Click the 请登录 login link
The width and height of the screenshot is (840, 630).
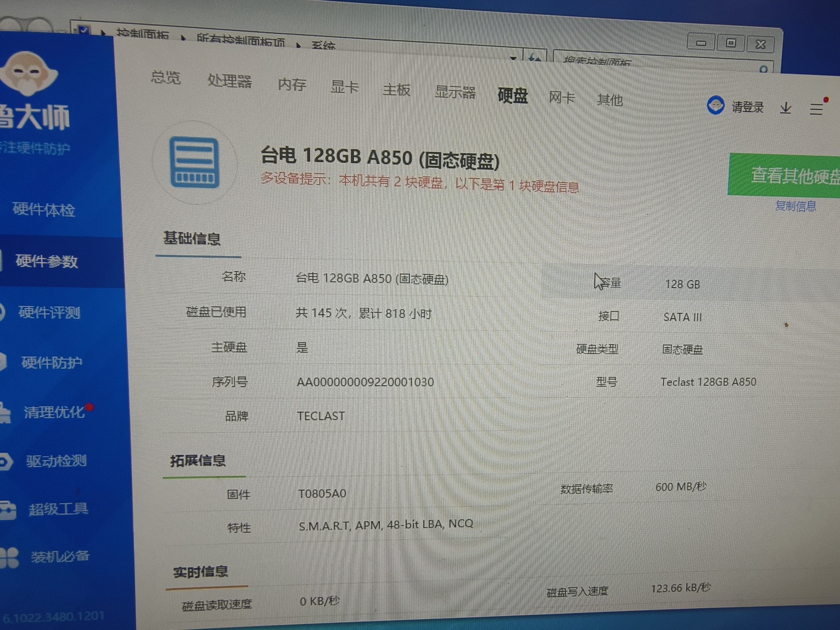pos(748,107)
